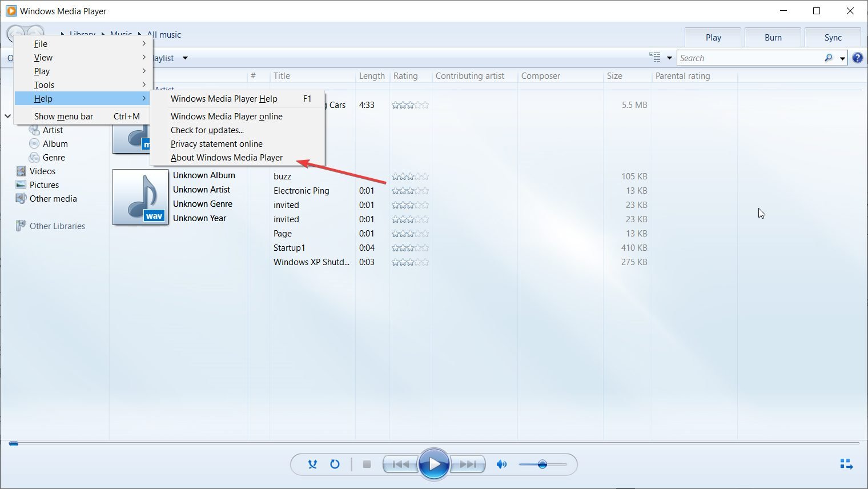Viewport: 868px width, 489px height.
Task: Select Album in the library tree
Action: (x=55, y=144)
